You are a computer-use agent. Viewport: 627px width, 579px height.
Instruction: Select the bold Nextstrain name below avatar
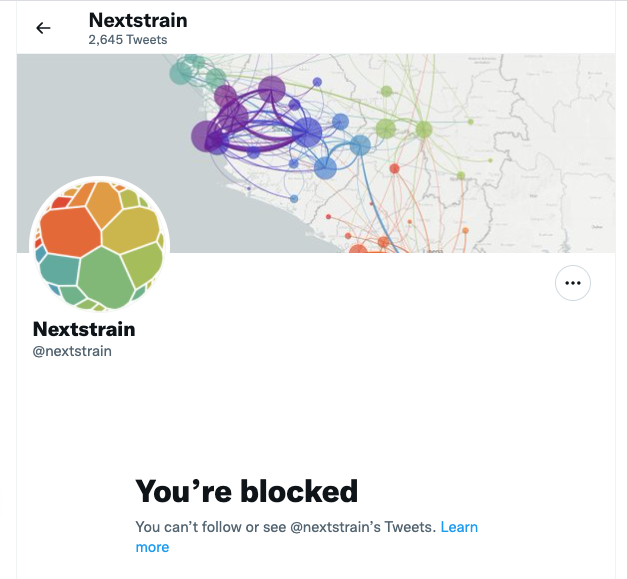point(84,329)
